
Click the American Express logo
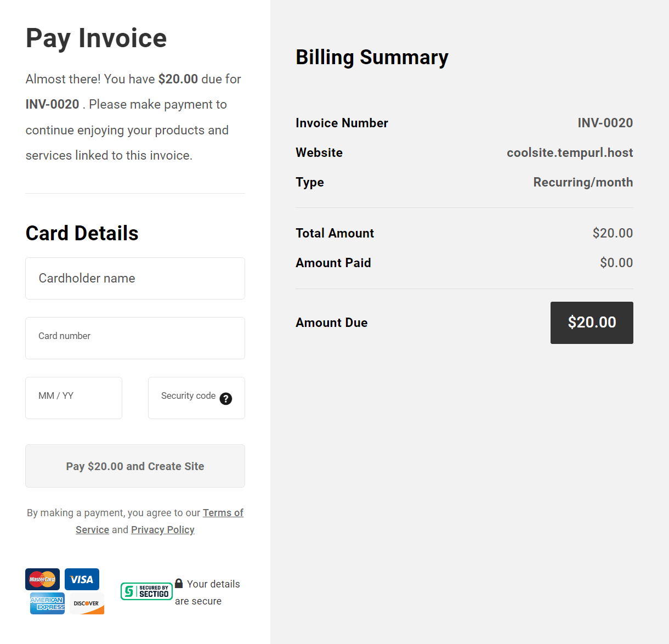click(x=47, y=603)
